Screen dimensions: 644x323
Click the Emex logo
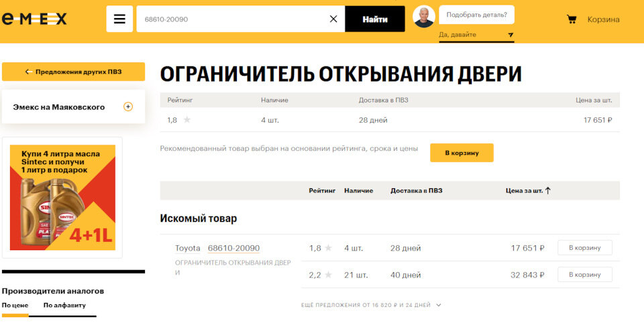(34, 19)
